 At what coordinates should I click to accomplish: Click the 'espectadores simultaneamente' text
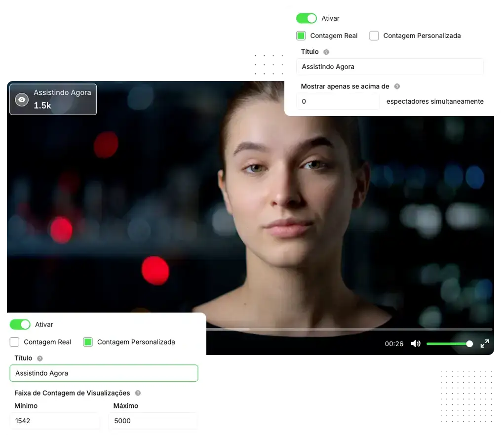point(435,101)
